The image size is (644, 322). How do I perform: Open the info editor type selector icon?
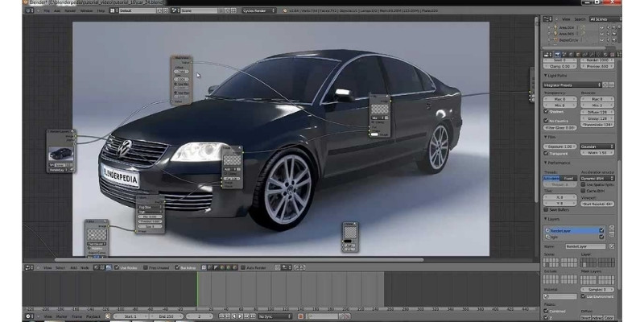pyautogui.click(x=29, y=10)
